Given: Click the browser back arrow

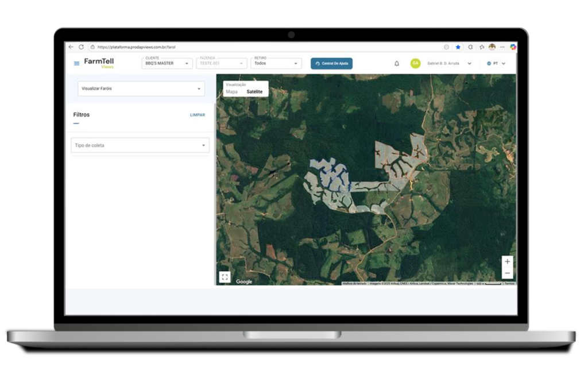Looking at the screenshot, I should click(x=71, y=47).
